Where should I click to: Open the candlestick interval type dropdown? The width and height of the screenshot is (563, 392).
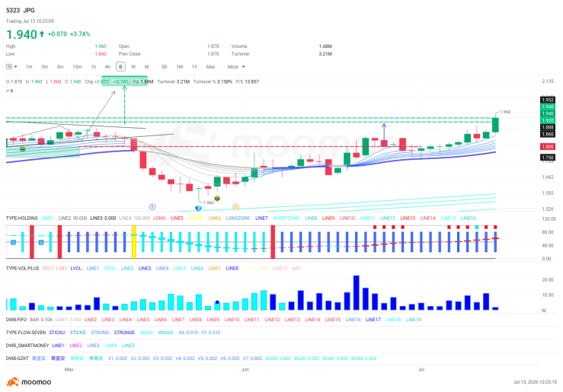point(11,67)
